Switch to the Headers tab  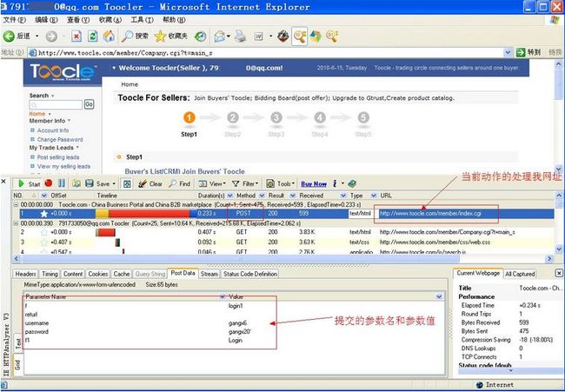tap(25, 274)
